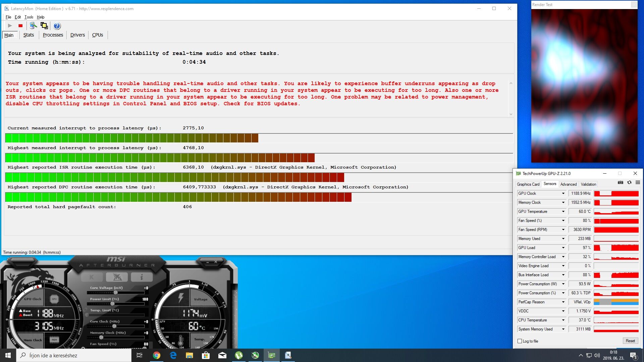Screen dimensions: 644x362
Task: Open Windows Start menu
Action: pyautogui.click(x=8, y=355)
